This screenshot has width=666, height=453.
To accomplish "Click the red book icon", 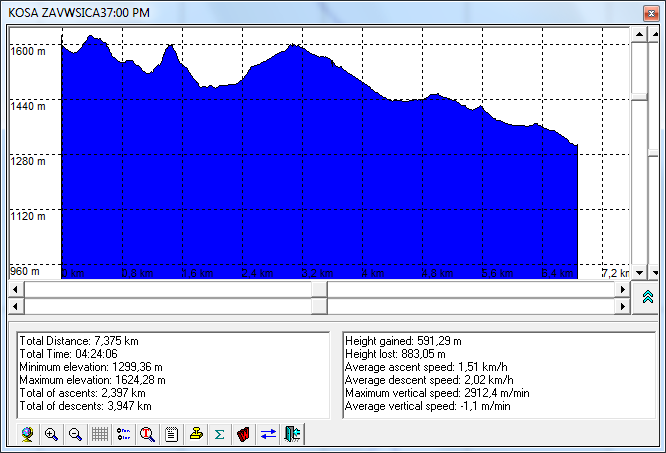I will pyautogui.click(x=243, y=434).
